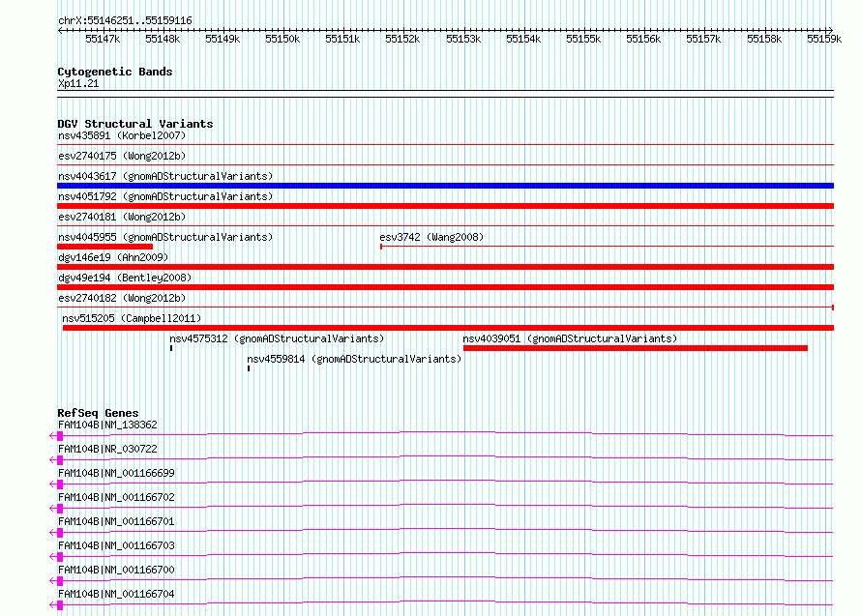Click the blue nsv4043617 variant bar
The height and width of the screenshot is (616, 861).
(x=445, y=186)
